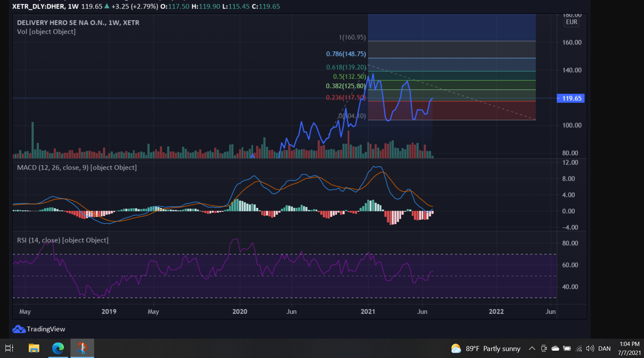This screenshot has height=358, width=644.
Task: Open the 89°F Partly sunny weather widget
Action: (x=486, y=348)
